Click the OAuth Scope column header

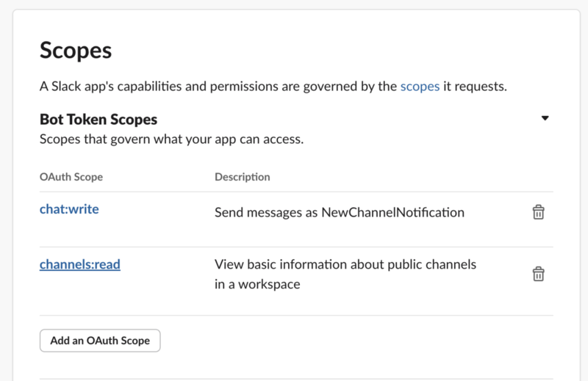(x=71, y=177)
